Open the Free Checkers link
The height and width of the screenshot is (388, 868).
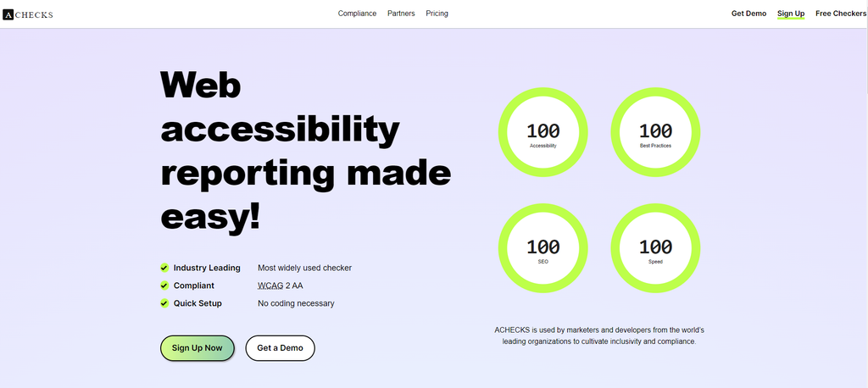[x=840, y=14]
